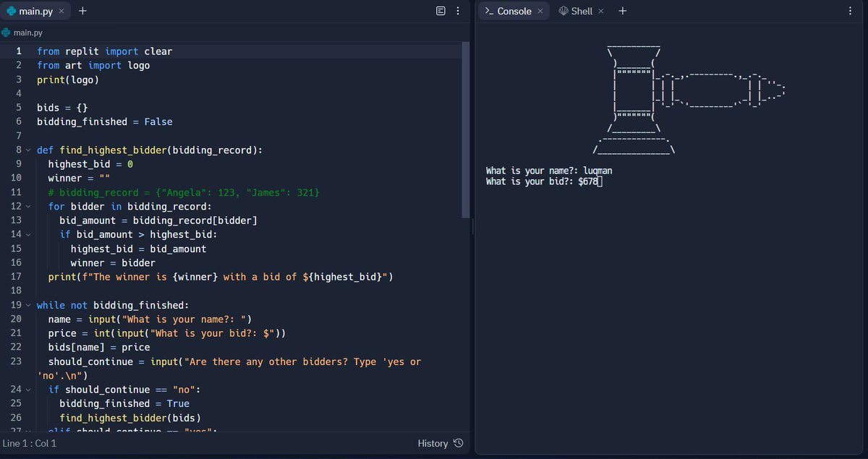868x459 pixels.
Task: Click the gavel ASCII art in console
Action: (689, 99)
